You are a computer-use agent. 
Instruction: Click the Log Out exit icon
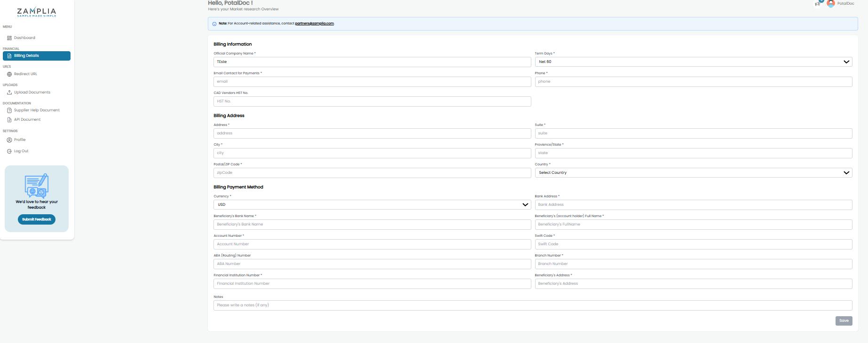click(9, 151)
